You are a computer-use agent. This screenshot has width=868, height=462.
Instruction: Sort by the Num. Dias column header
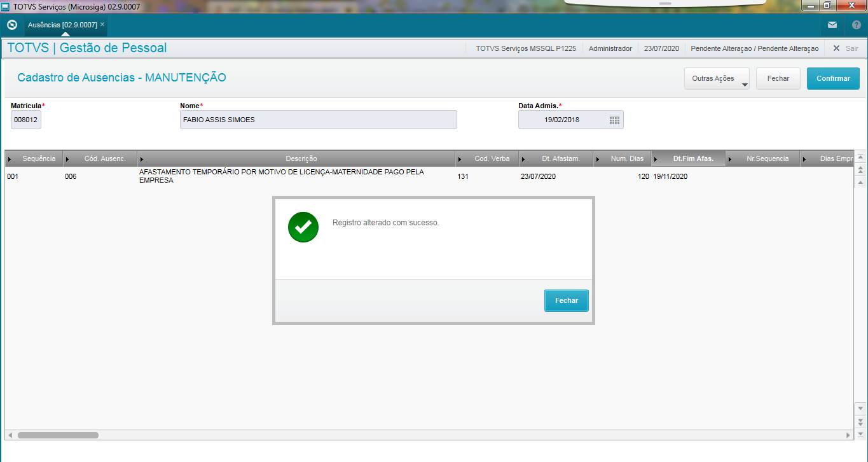coord(622,158)
